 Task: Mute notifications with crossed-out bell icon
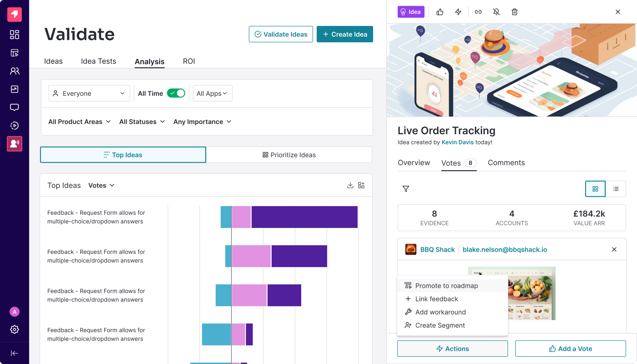[496, 12]
